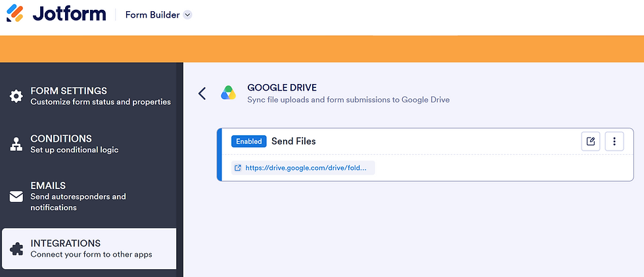Click the Sync file uploads description text
The image size is (644, 277).
(348, 99)
